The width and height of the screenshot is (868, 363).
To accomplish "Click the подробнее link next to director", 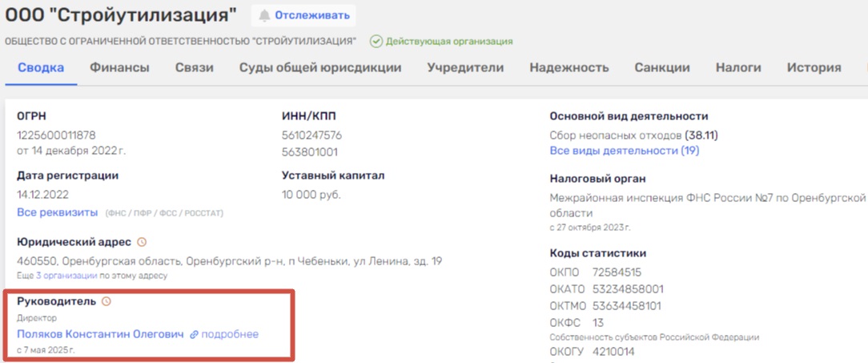I will 230,334.
